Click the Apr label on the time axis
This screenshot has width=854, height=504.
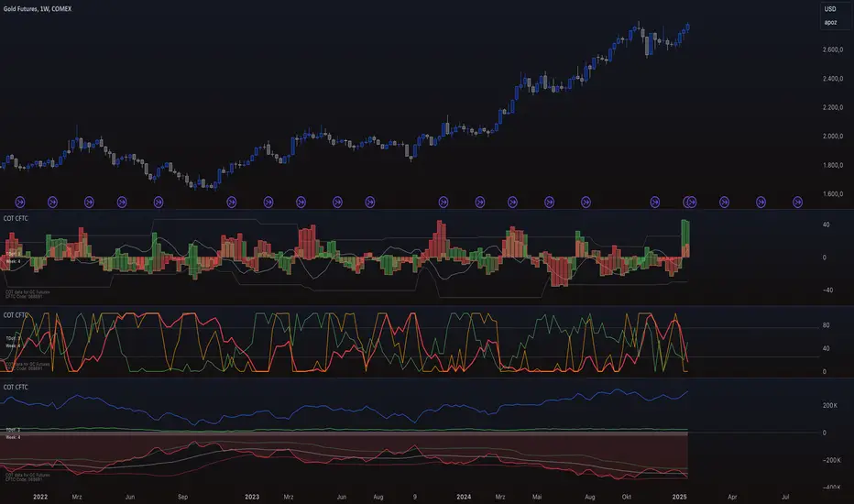point(732,497)
